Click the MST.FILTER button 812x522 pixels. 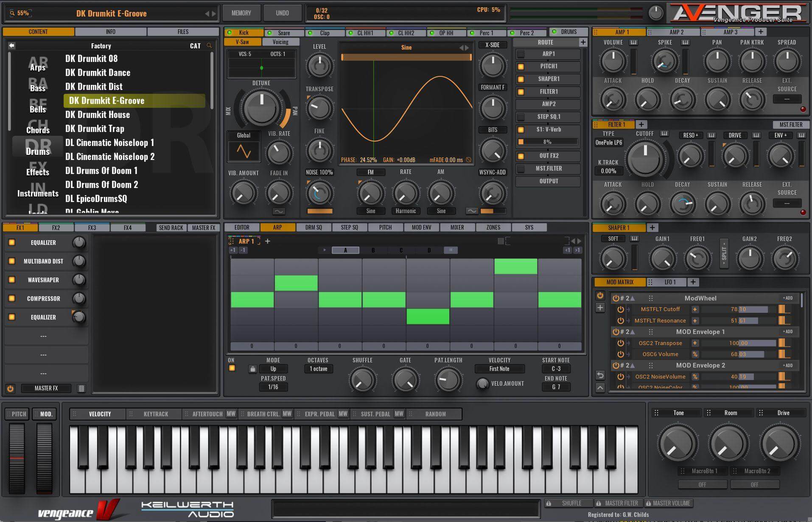791,125
